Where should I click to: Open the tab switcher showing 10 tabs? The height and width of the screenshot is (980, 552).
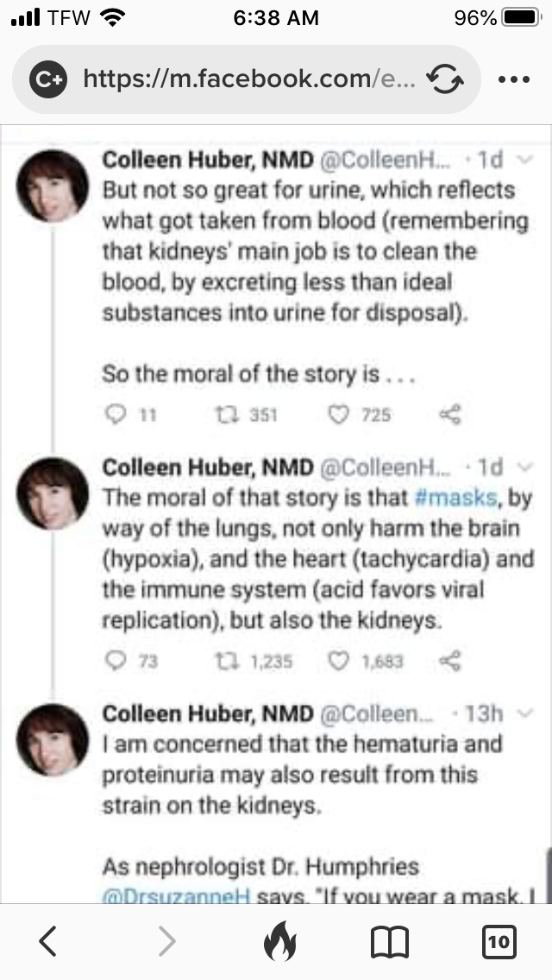coord(499,941)
